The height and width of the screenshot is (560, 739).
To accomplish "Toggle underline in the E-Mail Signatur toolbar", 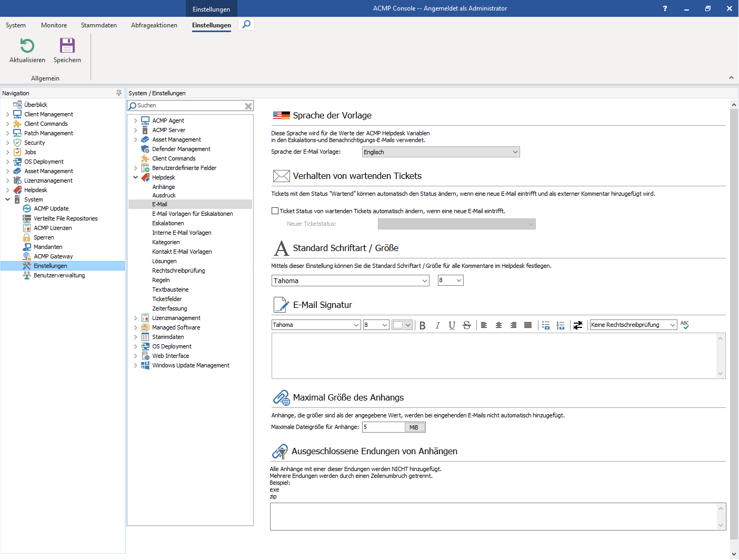I will pyautogui.click(x=452, y=325).
